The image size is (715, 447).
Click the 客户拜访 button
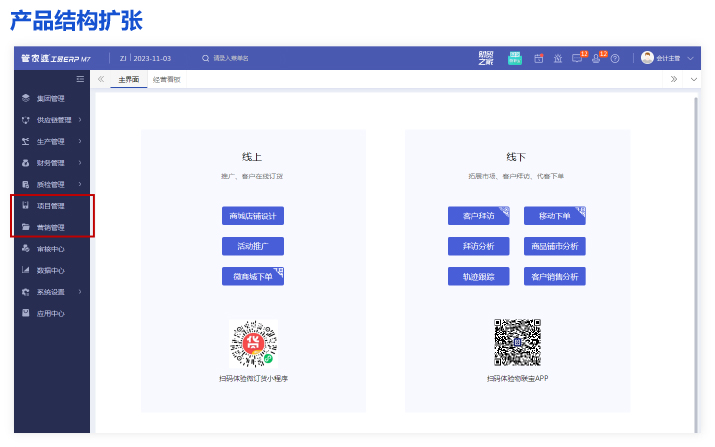478,216
